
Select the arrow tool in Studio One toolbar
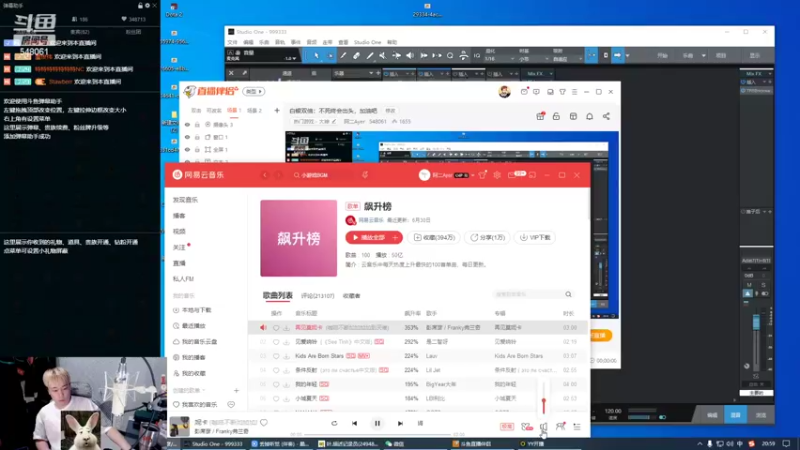tap(316, 55)
